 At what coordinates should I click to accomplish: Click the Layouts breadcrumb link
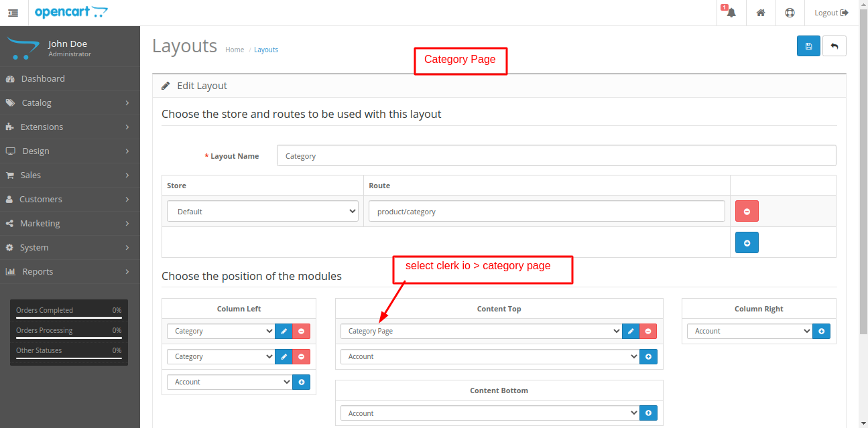tap(266, 50)
